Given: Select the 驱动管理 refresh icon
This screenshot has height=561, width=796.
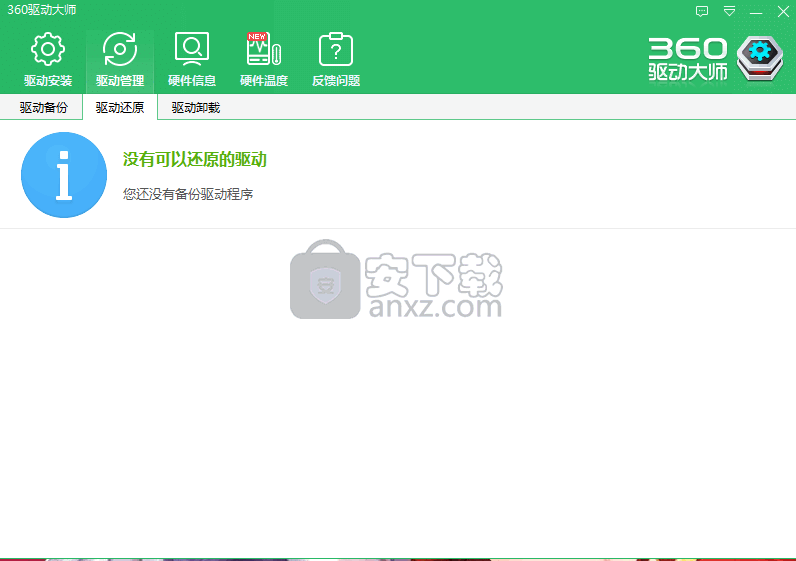Looking at the screenshot, I should pos(120,49).
